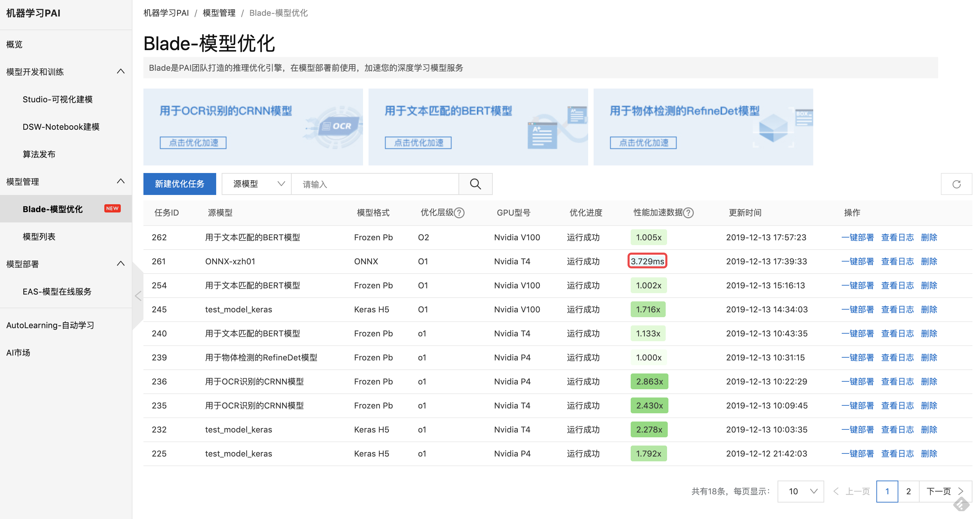Refresh the task list with reload icon
Viewport: 980px width, 519px height.
point(956,184)
